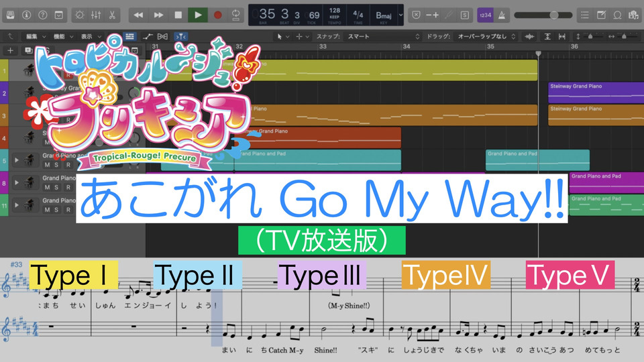The height and width of the screenshot is (362, 644).
Task: Click the horizontal auto zoom icon
Action: (x=562, y=36)
